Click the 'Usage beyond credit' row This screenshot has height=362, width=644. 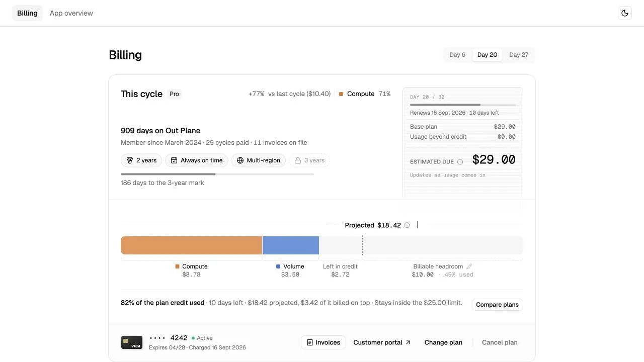tap(463, 137)
